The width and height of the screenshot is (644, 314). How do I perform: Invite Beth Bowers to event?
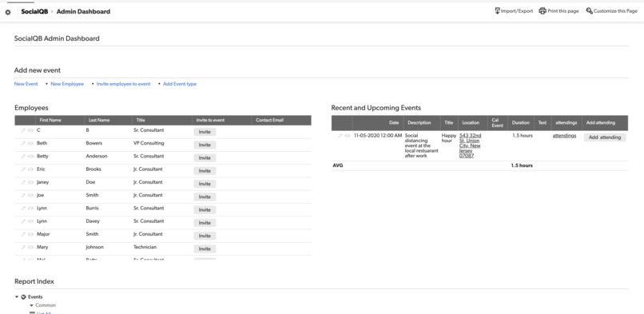(205, 145)
